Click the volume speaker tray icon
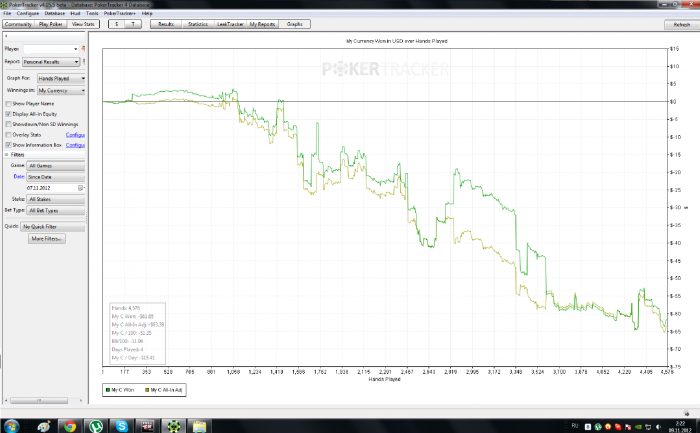 click(659, 427)
